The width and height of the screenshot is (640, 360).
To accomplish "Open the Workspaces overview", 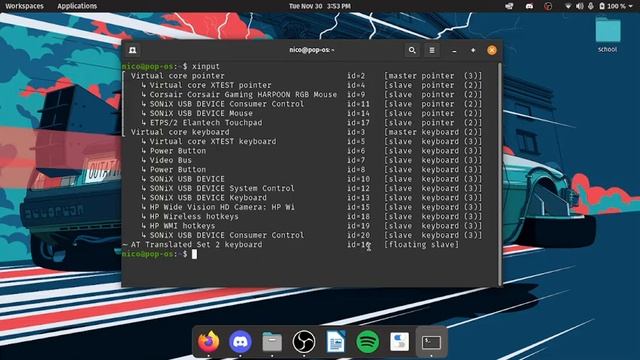I will tap(24, 6).
